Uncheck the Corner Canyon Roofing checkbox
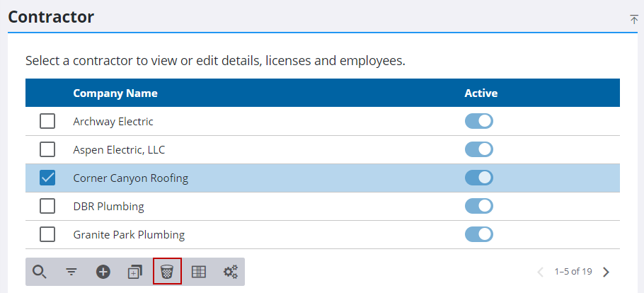 (47, 178)
